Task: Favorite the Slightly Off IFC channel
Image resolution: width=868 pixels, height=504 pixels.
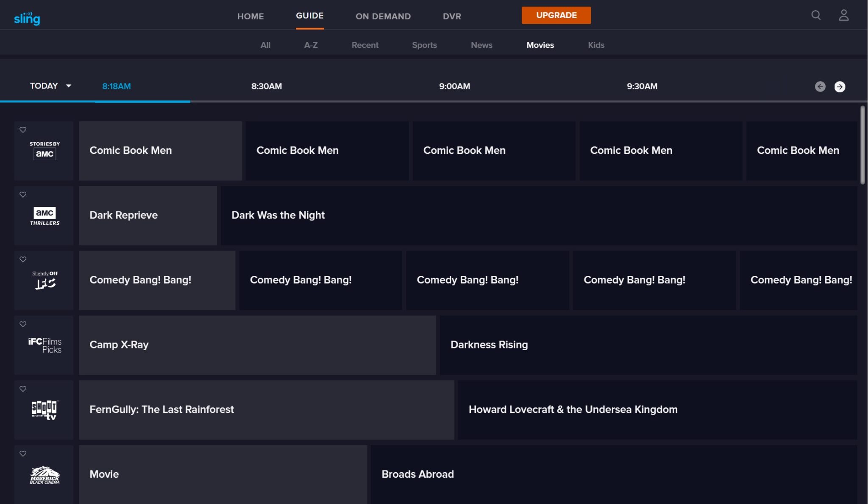Action: (23, 259)
